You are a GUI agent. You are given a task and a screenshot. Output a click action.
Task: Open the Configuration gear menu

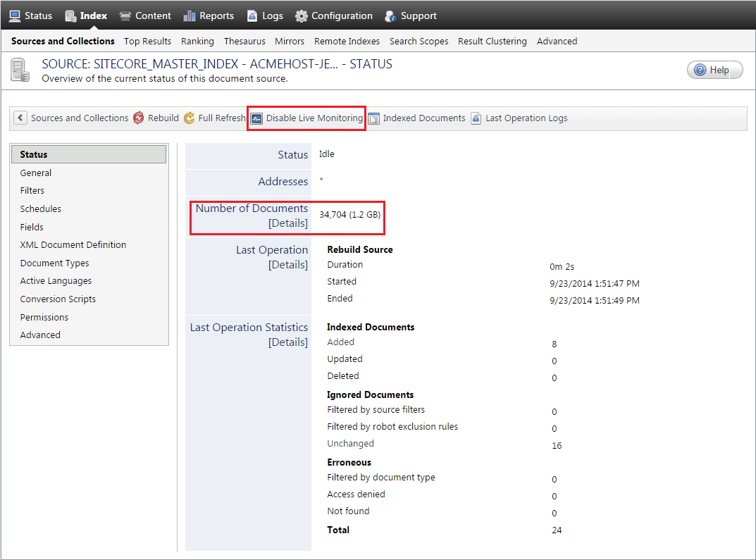(x=301, y=15)
